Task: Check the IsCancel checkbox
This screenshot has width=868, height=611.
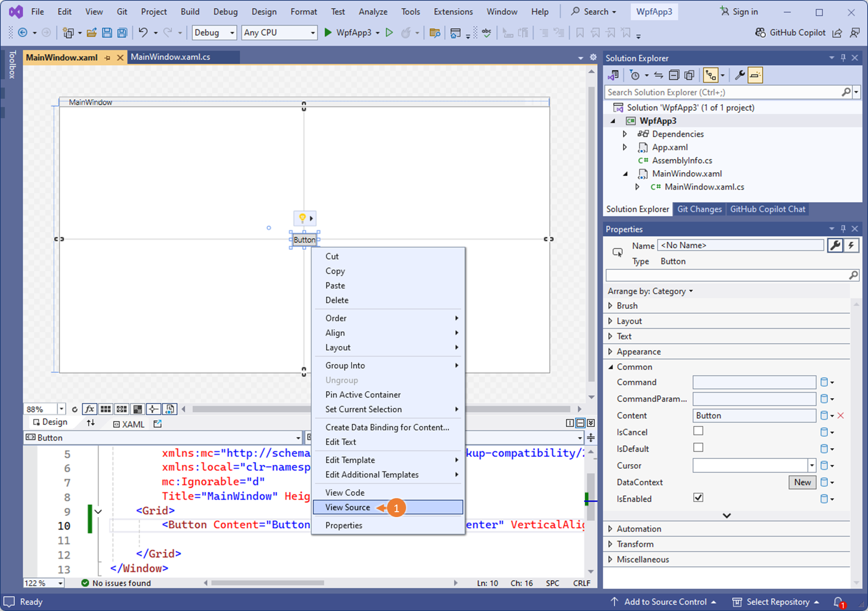Action: tap(698, 431)
